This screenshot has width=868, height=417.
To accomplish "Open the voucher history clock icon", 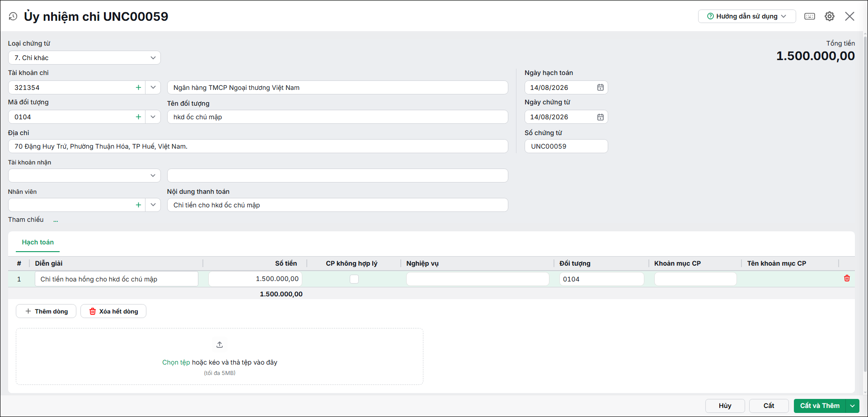I will (x=13, y=16).
